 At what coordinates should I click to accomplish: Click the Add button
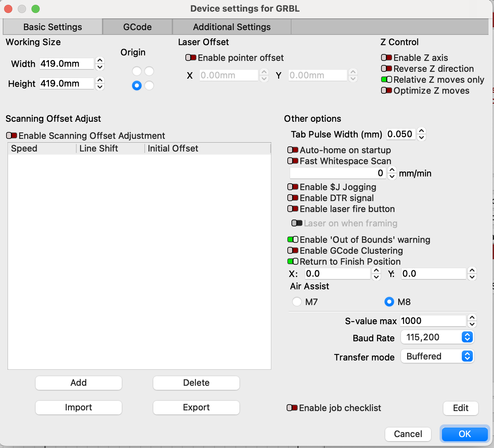79,383
